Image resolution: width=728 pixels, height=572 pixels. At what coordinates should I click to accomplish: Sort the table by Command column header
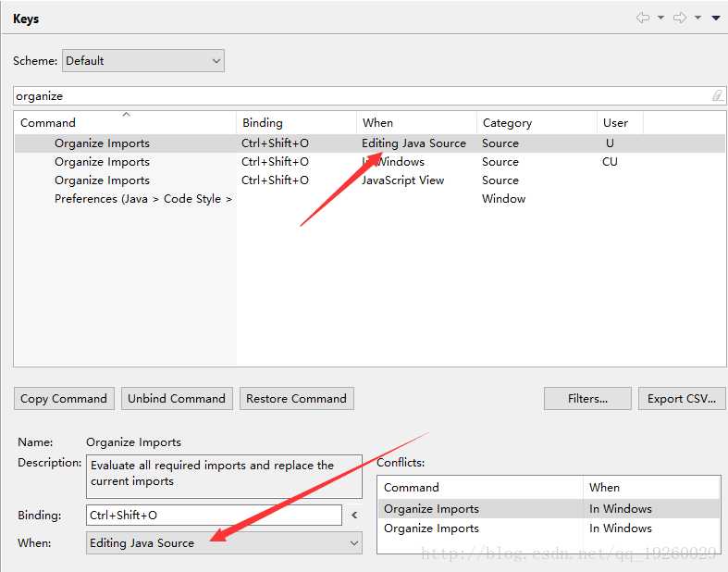tap(125, 122)
